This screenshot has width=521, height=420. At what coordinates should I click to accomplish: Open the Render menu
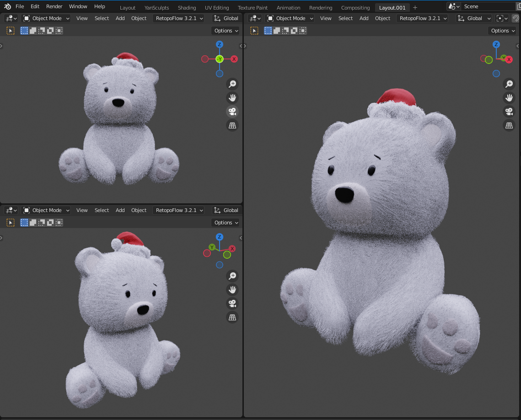click(54, 6)
